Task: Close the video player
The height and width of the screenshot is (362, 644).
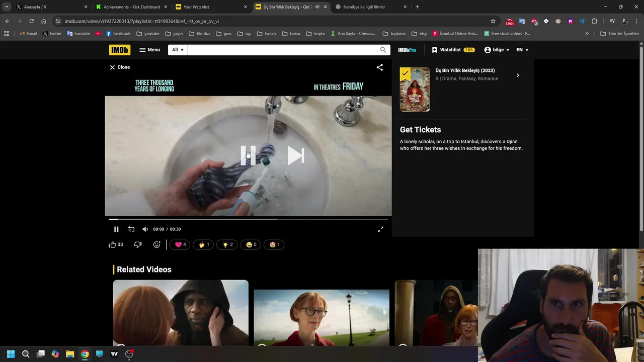Action: [x=120, y=67]
